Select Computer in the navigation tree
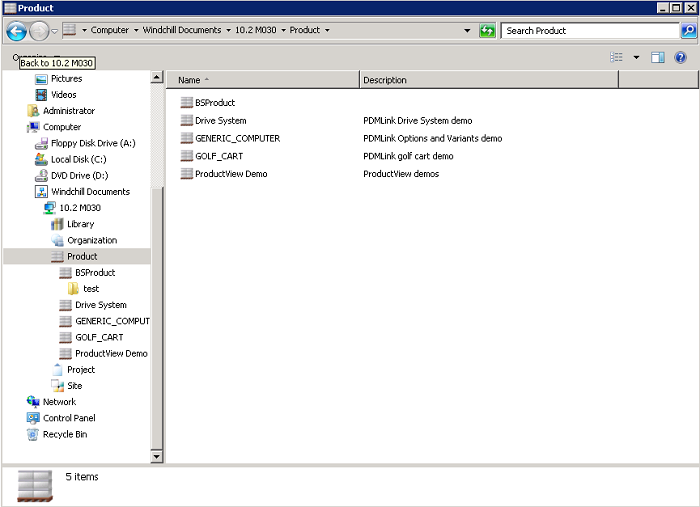The image size is (700, 507). [x=62, y=127]
